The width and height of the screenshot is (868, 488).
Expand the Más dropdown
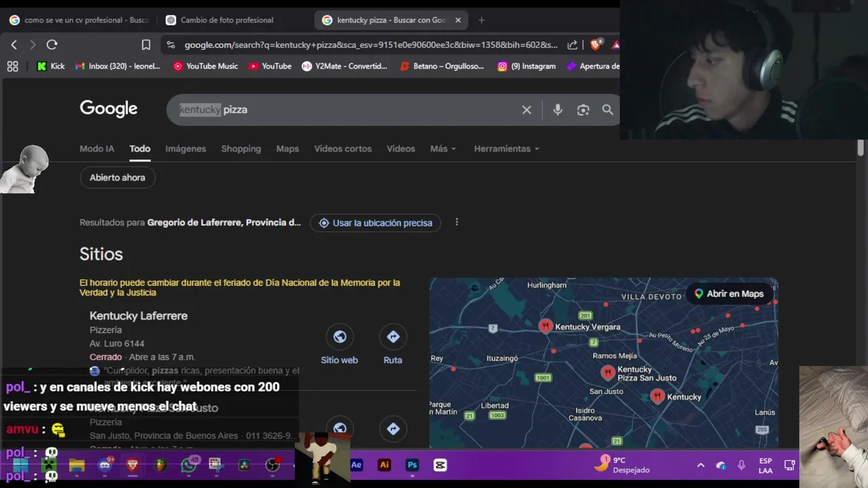tap(443, 149)
